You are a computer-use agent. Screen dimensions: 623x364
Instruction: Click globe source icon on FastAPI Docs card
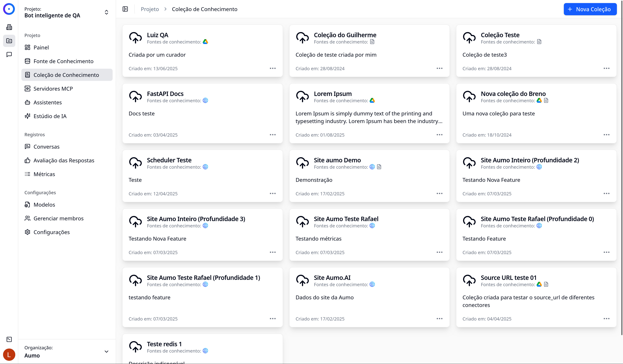tap(205, 101)
